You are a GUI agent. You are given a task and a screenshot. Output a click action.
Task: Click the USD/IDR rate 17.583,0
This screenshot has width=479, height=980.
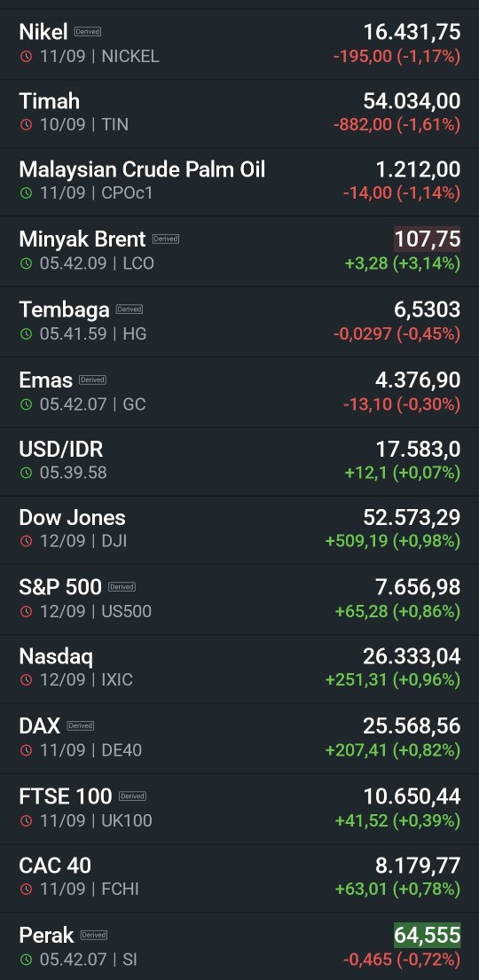pos(419,449)
